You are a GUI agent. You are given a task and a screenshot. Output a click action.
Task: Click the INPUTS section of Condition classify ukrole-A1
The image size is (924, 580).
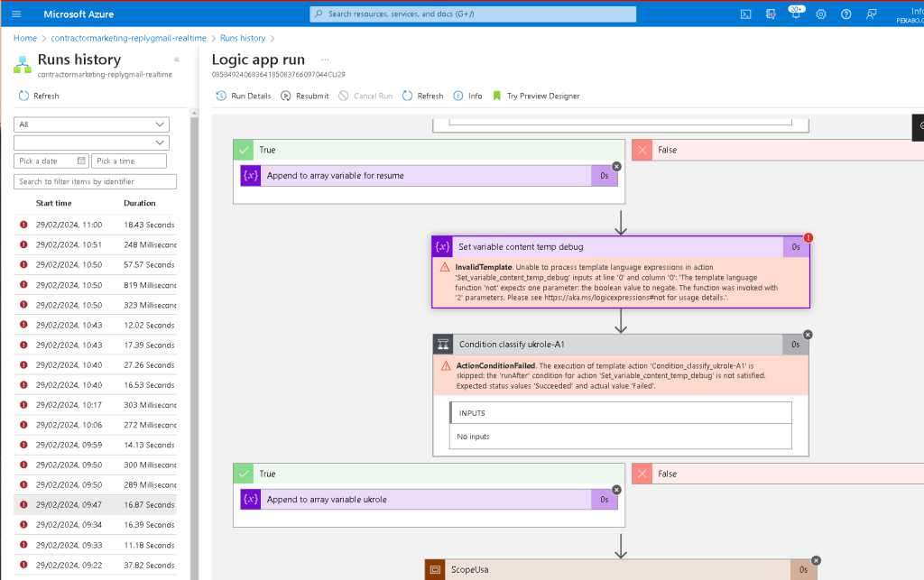click(621, 413)
